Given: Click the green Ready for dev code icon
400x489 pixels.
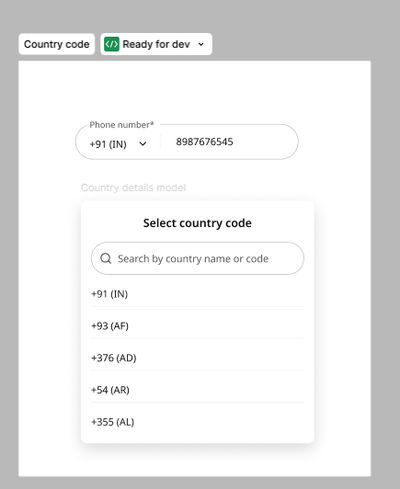Looking at the screenshot, I should [x=111, y=44].
